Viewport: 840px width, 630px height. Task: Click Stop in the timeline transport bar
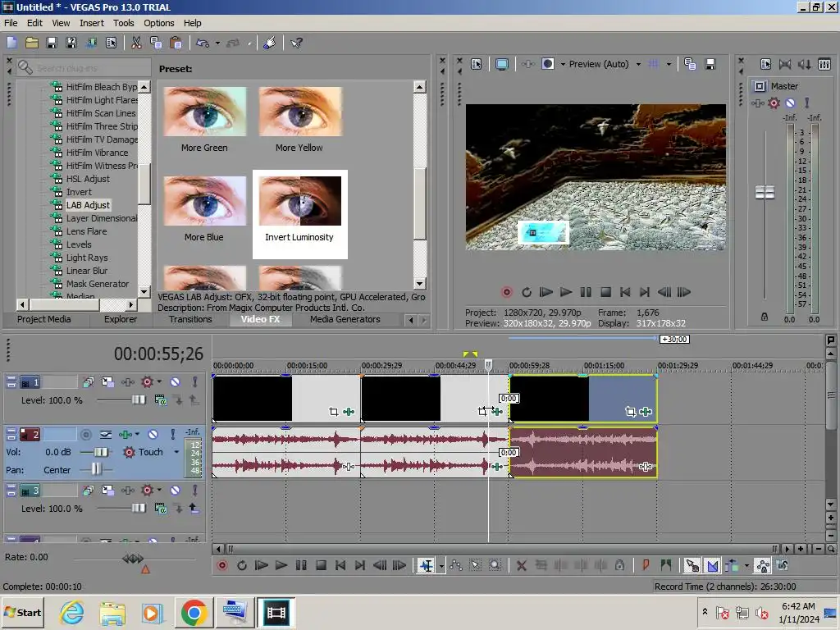coord(321,565)
